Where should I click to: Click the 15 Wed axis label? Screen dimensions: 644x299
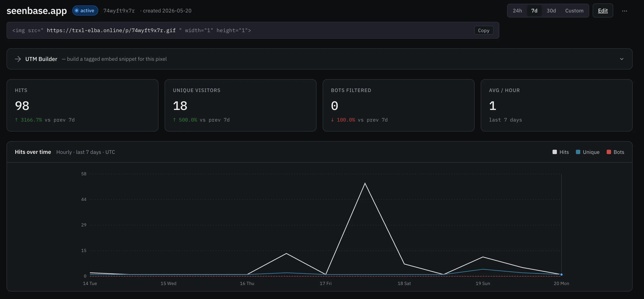[168, 283]
